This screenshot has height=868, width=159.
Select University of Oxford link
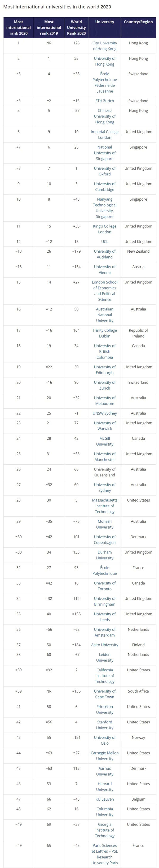105,171
